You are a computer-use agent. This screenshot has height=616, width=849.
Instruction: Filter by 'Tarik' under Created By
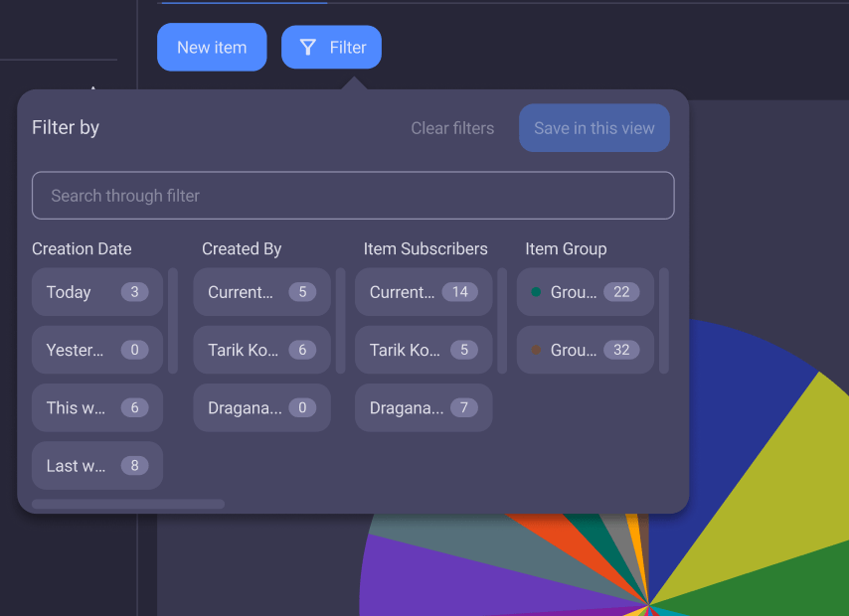[261, 350]
